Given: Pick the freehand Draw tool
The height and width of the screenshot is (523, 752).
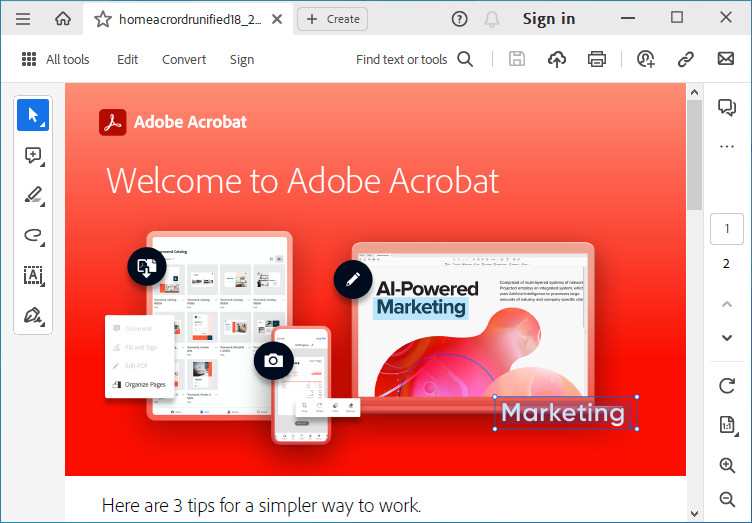Looking at the screenshot, I should tap(33, 236).
